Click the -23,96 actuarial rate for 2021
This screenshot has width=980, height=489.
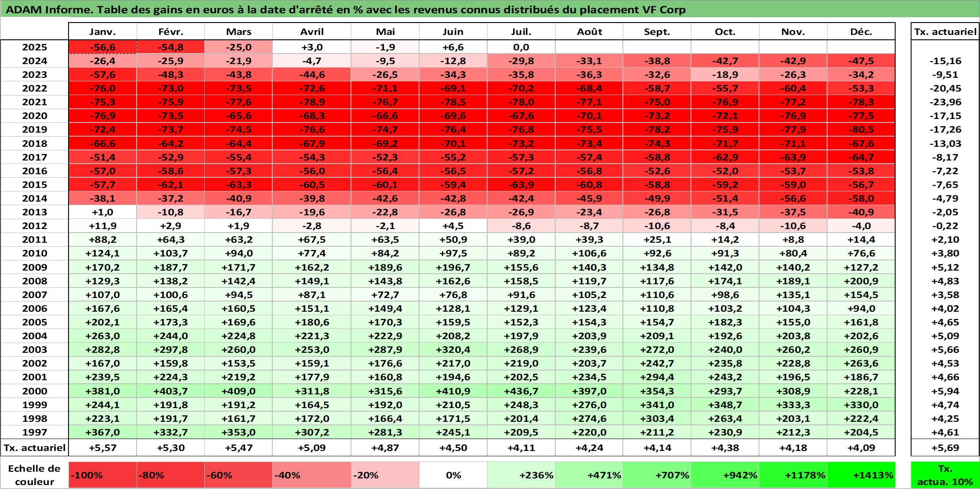click(945, 102)
